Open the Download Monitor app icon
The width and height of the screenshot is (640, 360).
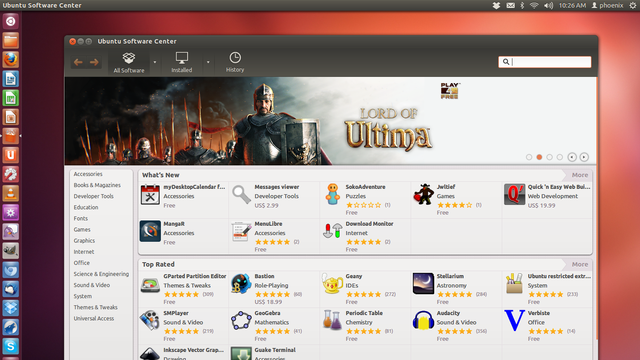point(333,231)
